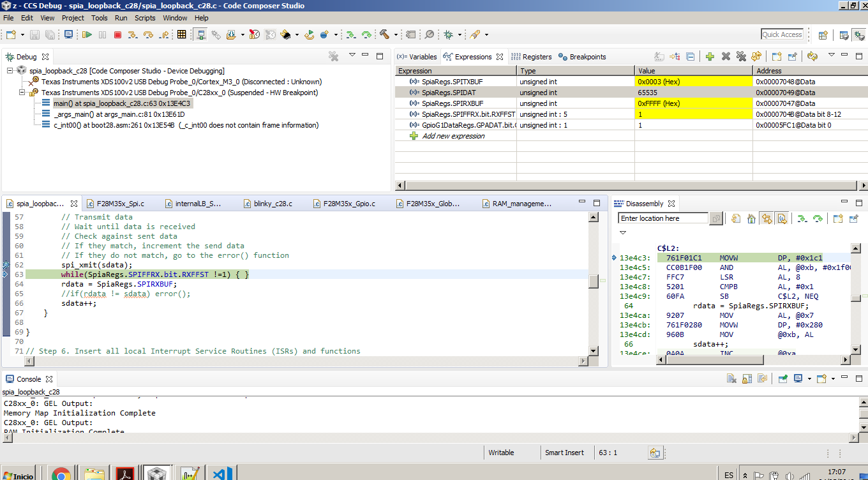Image resolution: width=868 pixels, height=480 pixels.
Task: Open the Debug panel View Menu dropdown
Action: click(352, 56)
